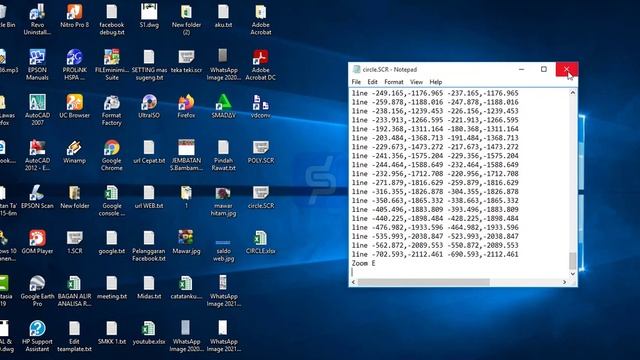Select the JEMBATAN S.Bambam file icon
Viewport: 640px width, 360px height.
coord(186,156)
